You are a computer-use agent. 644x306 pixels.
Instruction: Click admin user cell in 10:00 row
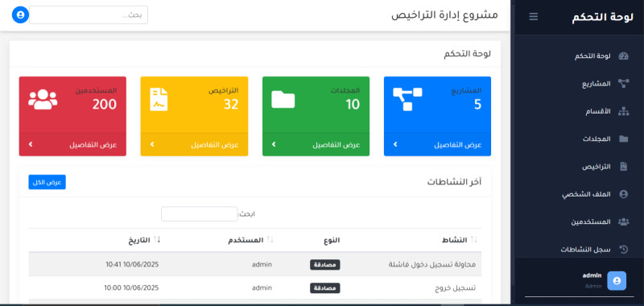pyautogui.click(x=262, y=288)
